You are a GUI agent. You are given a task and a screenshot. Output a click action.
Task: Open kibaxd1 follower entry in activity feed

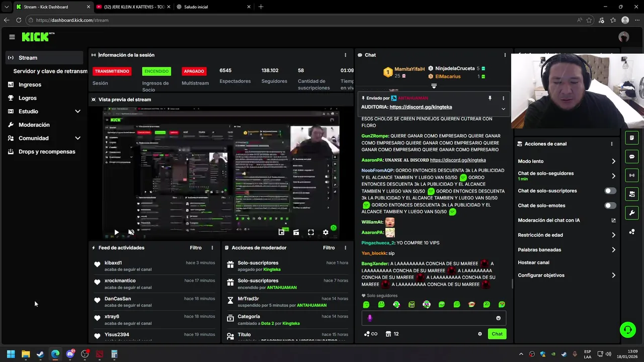(155, 266)
